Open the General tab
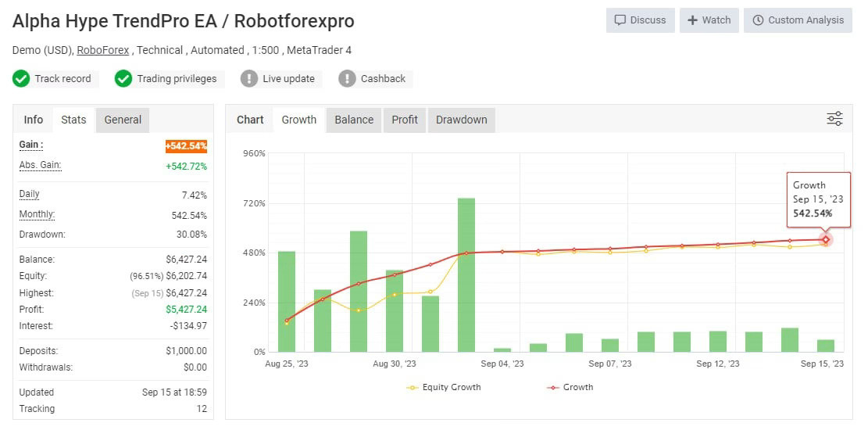The image size is (868, 430). coord(123,120)
